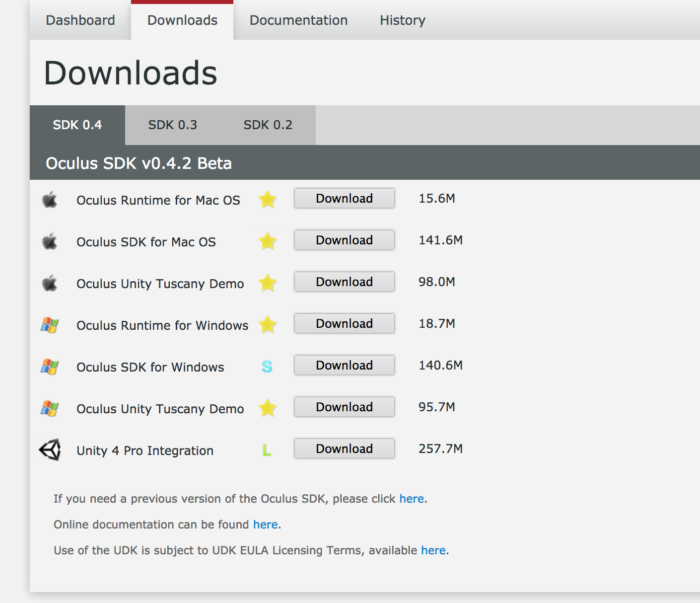Download the 98.0M Mac Unity Tuscany Demo
Viewport: 700px width, 603px height.
click(x=345, y=282)
